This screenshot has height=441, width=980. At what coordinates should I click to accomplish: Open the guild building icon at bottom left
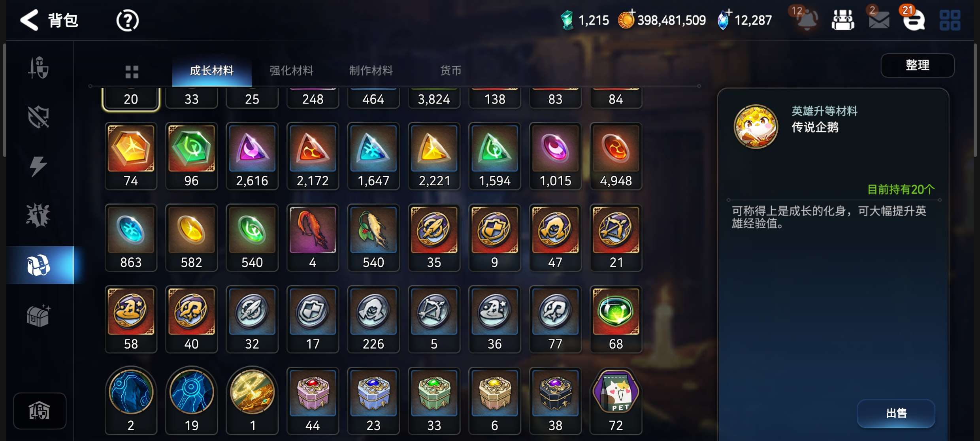coord(40,411)
